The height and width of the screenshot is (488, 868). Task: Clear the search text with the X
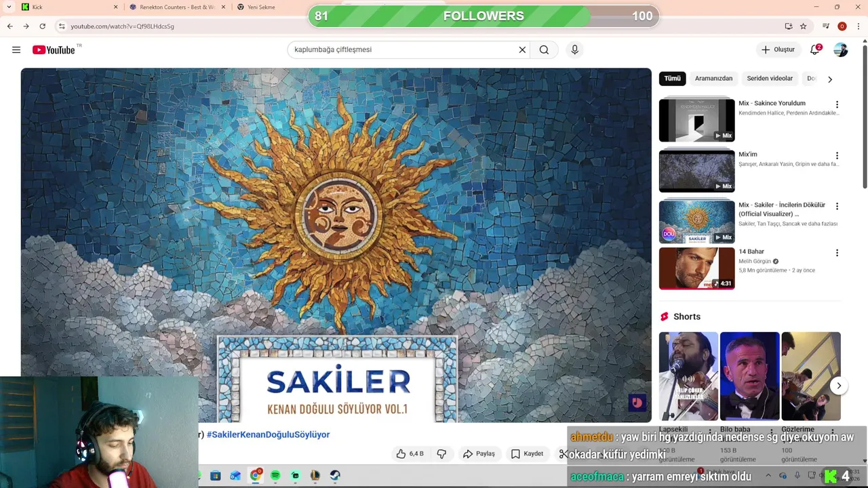click(x=522, y=49)
